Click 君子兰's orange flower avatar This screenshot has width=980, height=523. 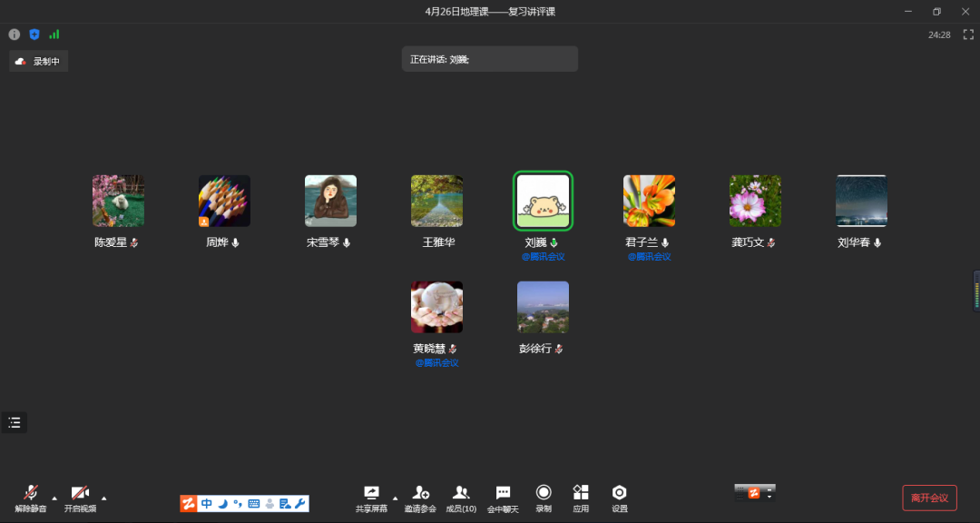coord(650,201)
